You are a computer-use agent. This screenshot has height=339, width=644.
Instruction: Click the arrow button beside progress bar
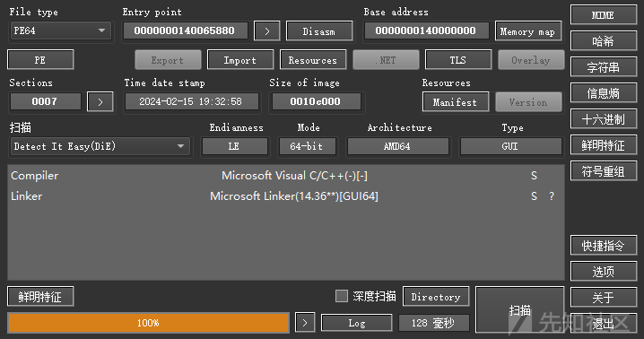(x=305, y=323)
